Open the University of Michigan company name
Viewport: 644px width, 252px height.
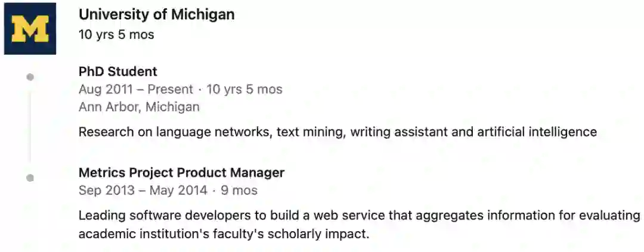click(x=156, y=14)
